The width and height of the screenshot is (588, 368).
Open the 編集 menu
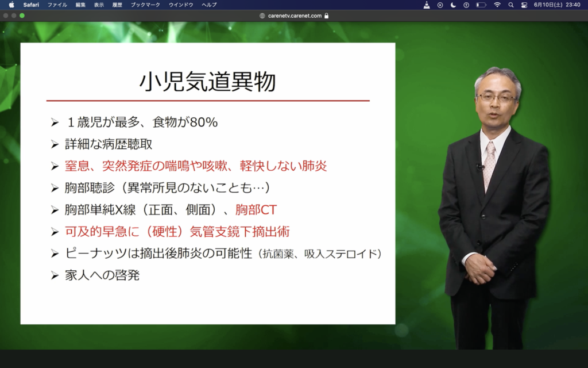click(x=80, y=5)
